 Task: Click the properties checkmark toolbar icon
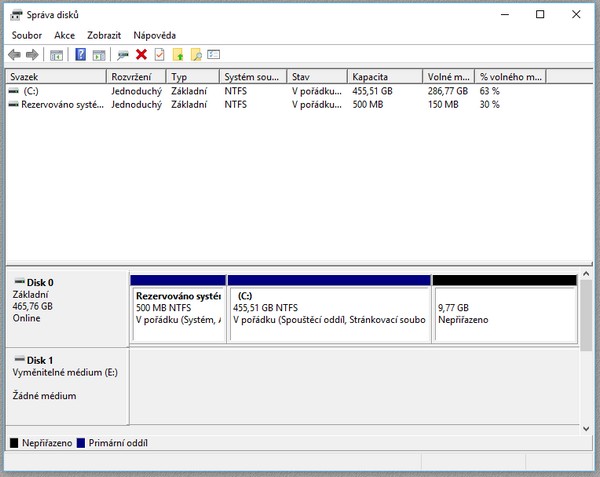tap(159, 55)
